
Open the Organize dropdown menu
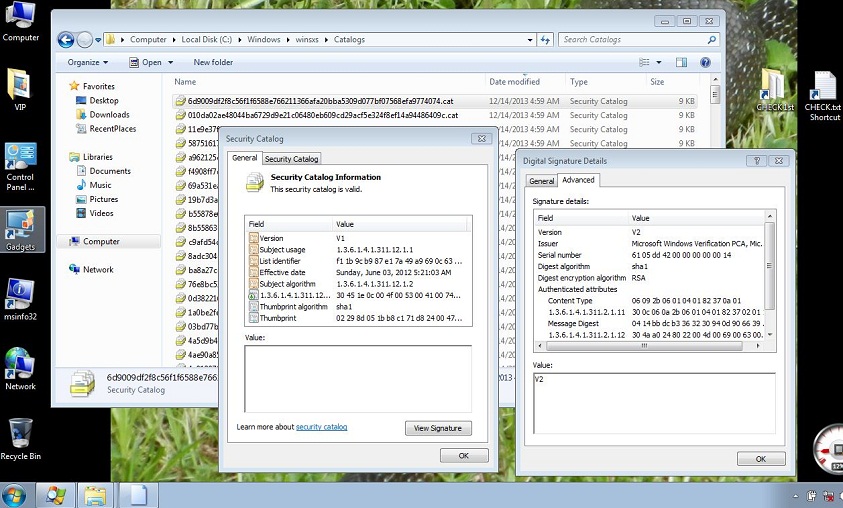click(x=88, y=62)
